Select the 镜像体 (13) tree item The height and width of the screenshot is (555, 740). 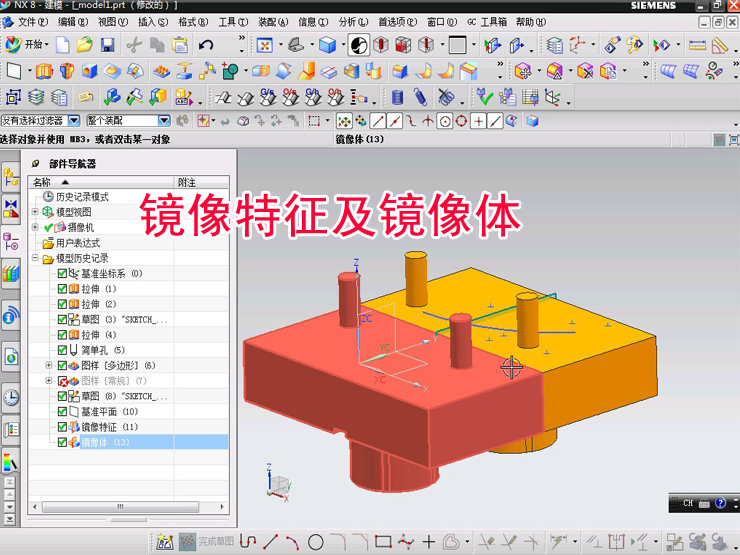pyautogui.click(x=105, y=442)
